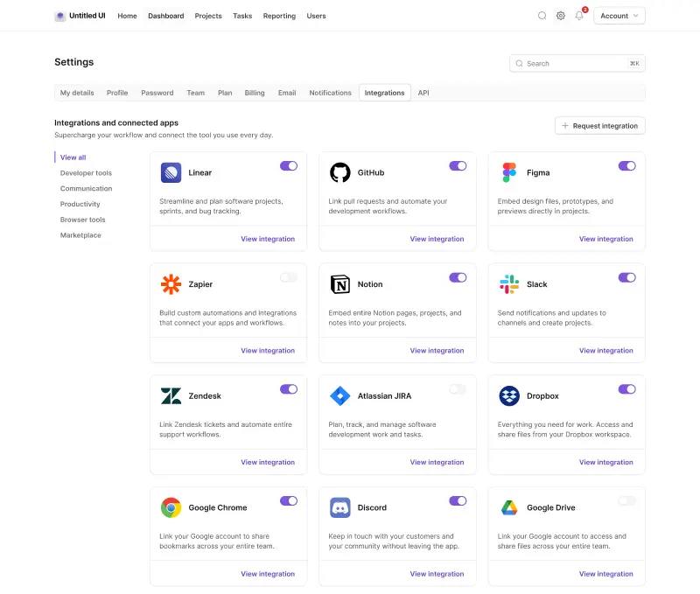Filter by Browser tools category
Screen dimensions: 700x594
tap(82, 220)
